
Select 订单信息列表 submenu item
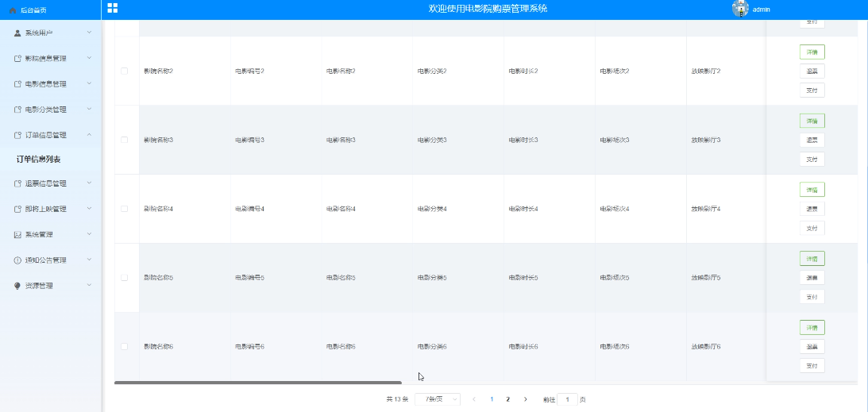38,160
